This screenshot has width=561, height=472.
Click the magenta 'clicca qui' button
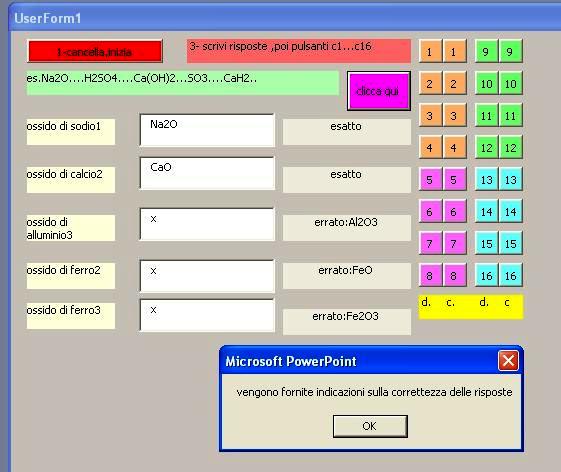pos(379,91)
